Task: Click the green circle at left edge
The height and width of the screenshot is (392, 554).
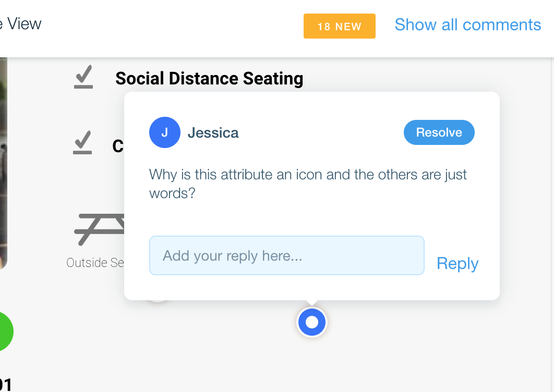Action: click(6, 332)
